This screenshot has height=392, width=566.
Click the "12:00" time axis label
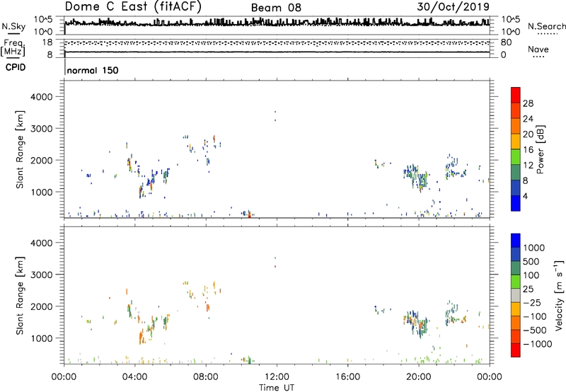tap(277, 377)
